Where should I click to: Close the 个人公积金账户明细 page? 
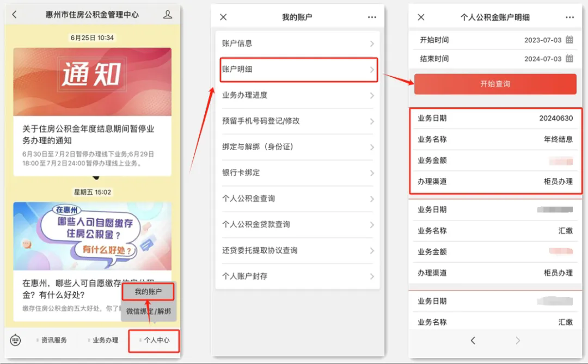[421, 17]
